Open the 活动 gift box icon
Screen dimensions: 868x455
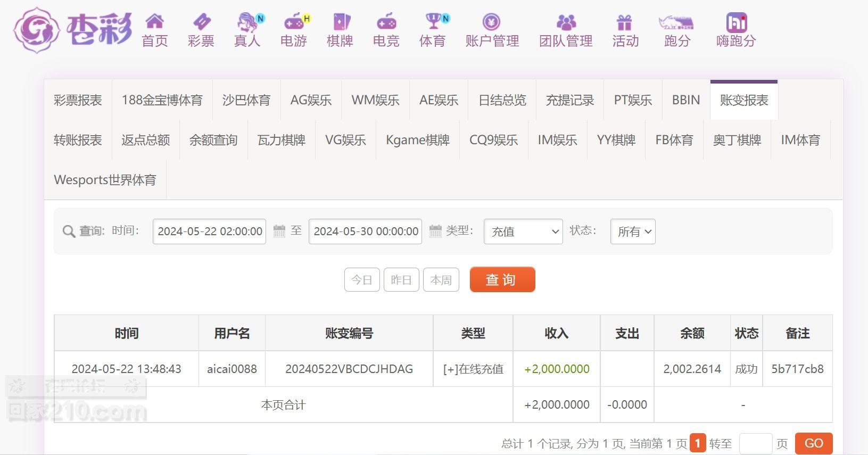tap(624, 22)
